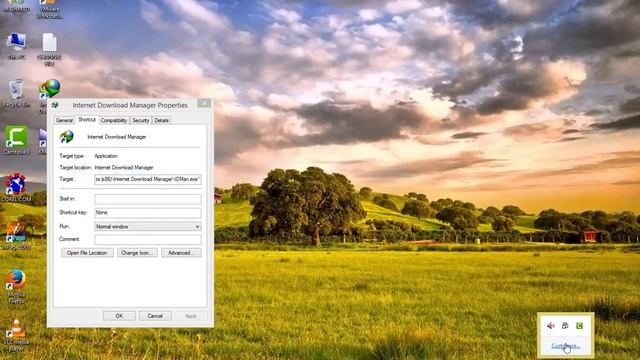The image size is (640, 360).
Task: Select the VLC media player desktop shortcut
Action: tap(16, 335)
